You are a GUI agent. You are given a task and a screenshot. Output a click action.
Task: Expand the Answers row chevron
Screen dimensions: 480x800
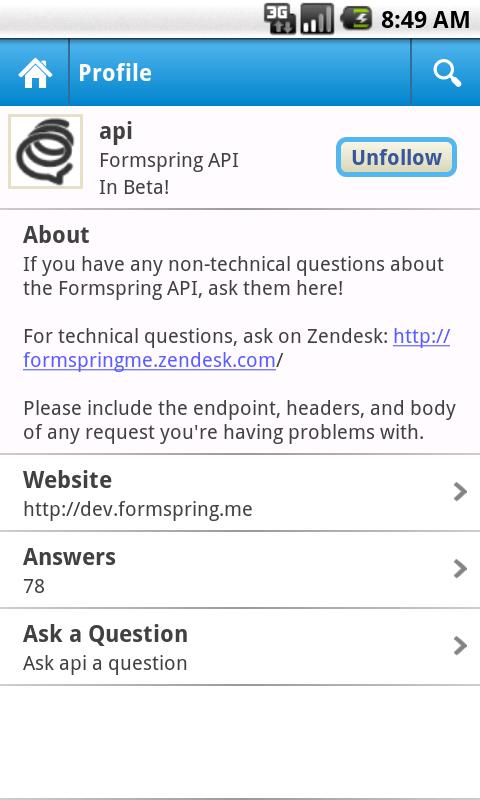coord(460,569)
